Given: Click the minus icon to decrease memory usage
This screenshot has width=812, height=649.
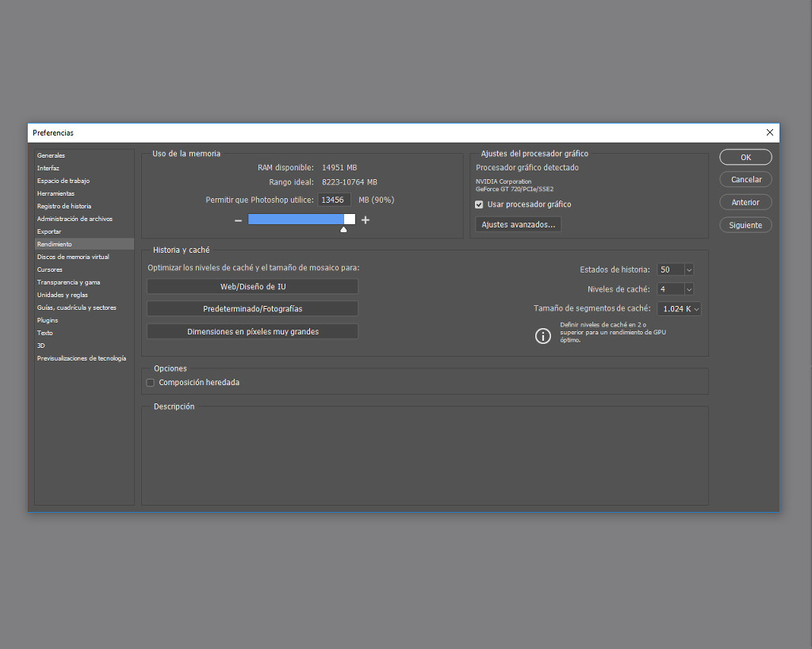Looking at the screenshot, I should click(x=238, y=220).
